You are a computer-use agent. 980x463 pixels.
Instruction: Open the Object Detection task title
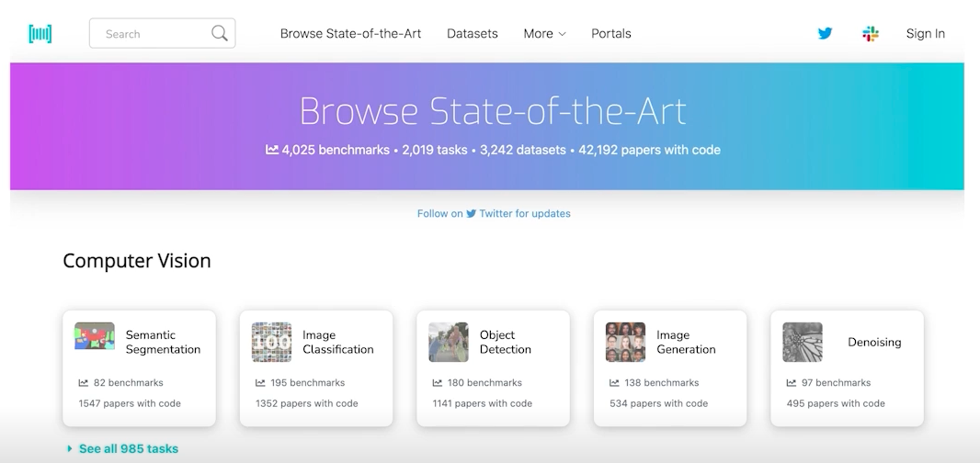pyautogui.click(x=506, y=342)
